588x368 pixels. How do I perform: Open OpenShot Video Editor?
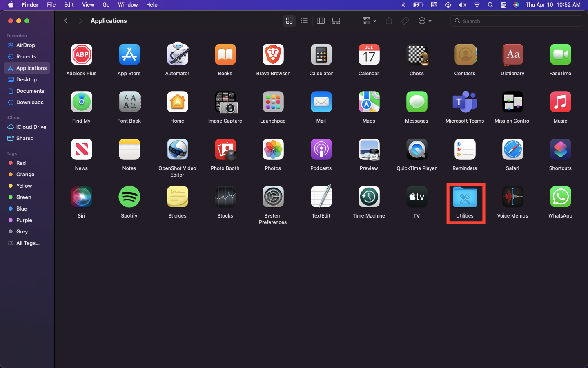[x=177, y=150]
